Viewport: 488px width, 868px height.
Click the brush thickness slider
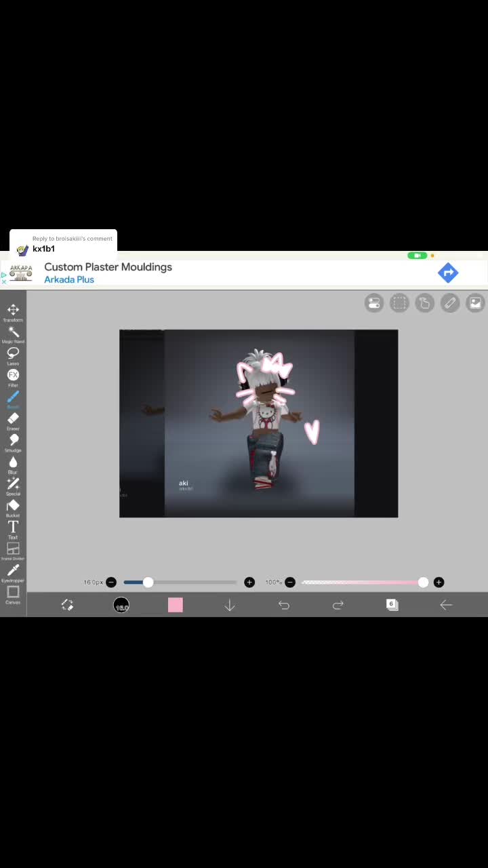(180, 583)
